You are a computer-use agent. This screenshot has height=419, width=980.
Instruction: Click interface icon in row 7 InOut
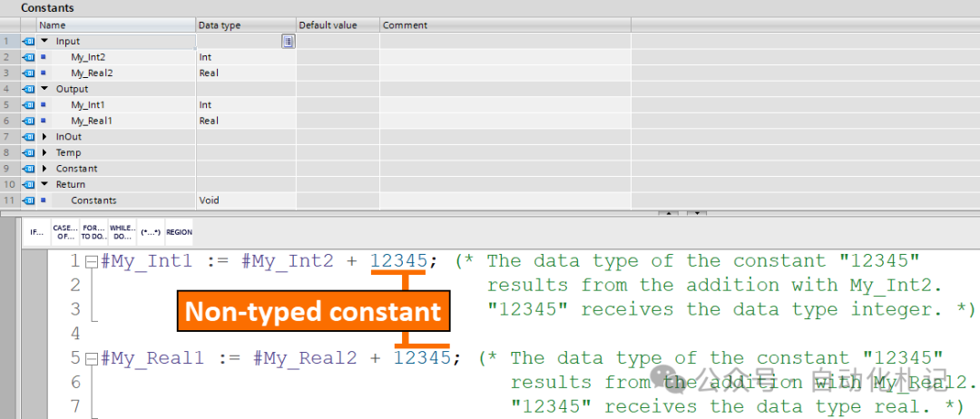(x=28, y=137)
